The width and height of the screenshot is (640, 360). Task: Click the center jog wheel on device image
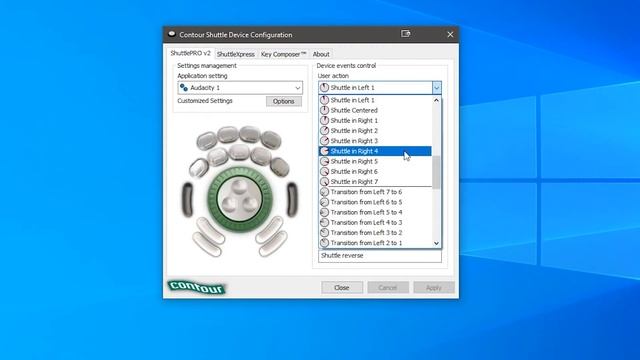239,199
